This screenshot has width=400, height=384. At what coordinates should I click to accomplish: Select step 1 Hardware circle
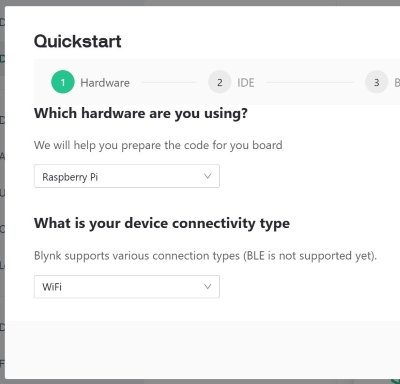click(63, 82)
